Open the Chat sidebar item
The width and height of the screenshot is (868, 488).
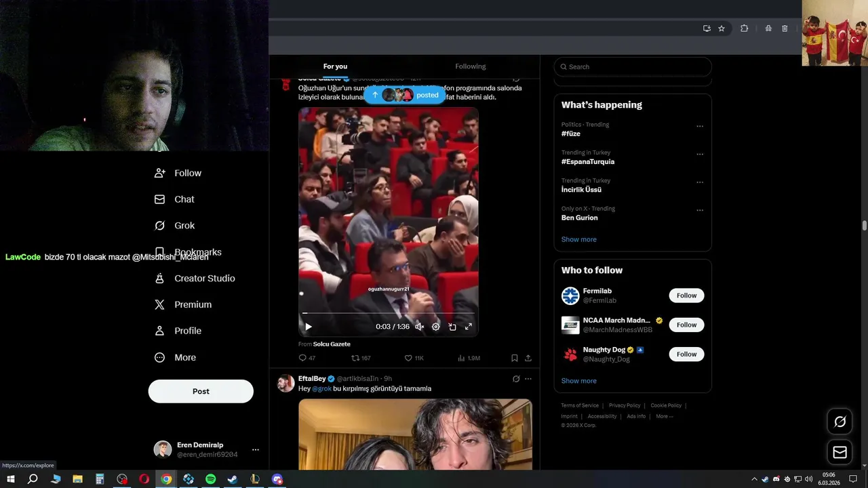174,199
